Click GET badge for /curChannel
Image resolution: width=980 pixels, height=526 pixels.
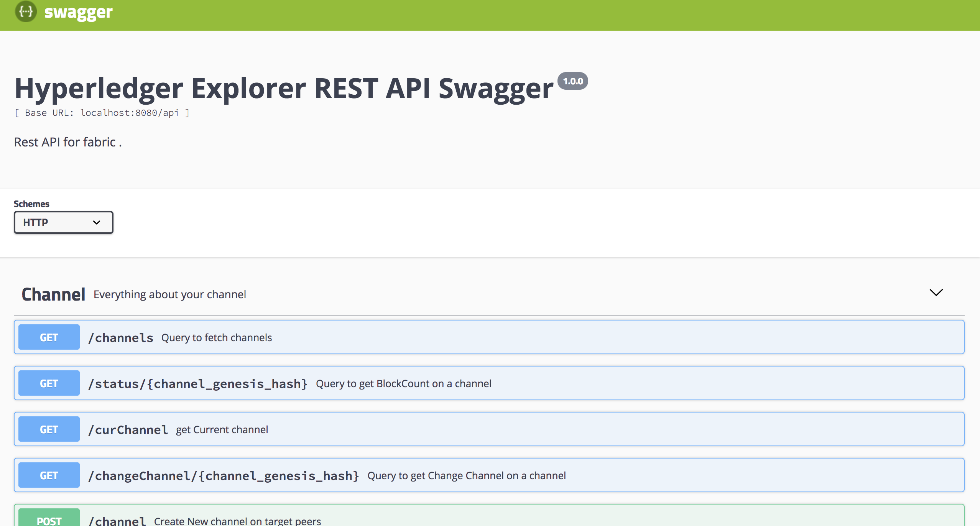tap(49, 429)
